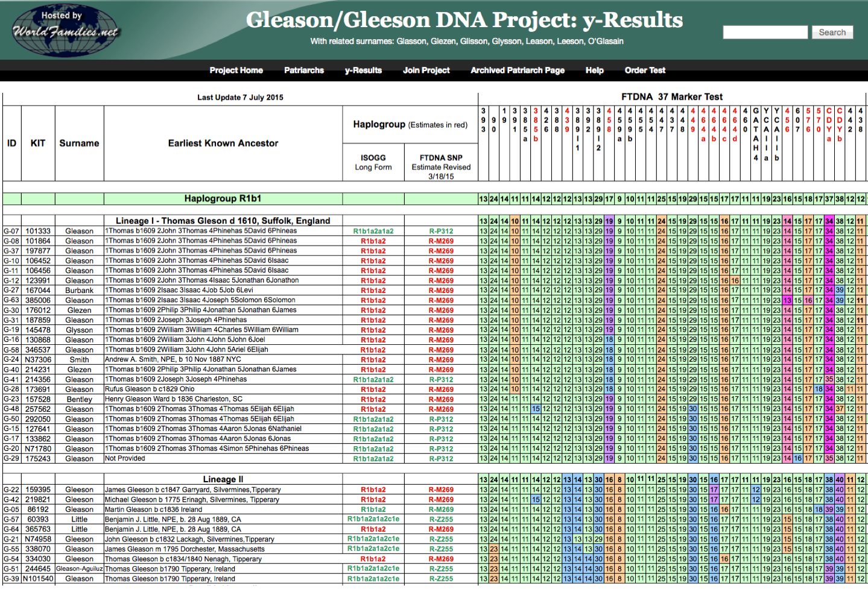The width and height of the screenshot is (868, 589).
Task: Click kit number 86192 for Martin Gleason
Action: [x=36, y=509]
